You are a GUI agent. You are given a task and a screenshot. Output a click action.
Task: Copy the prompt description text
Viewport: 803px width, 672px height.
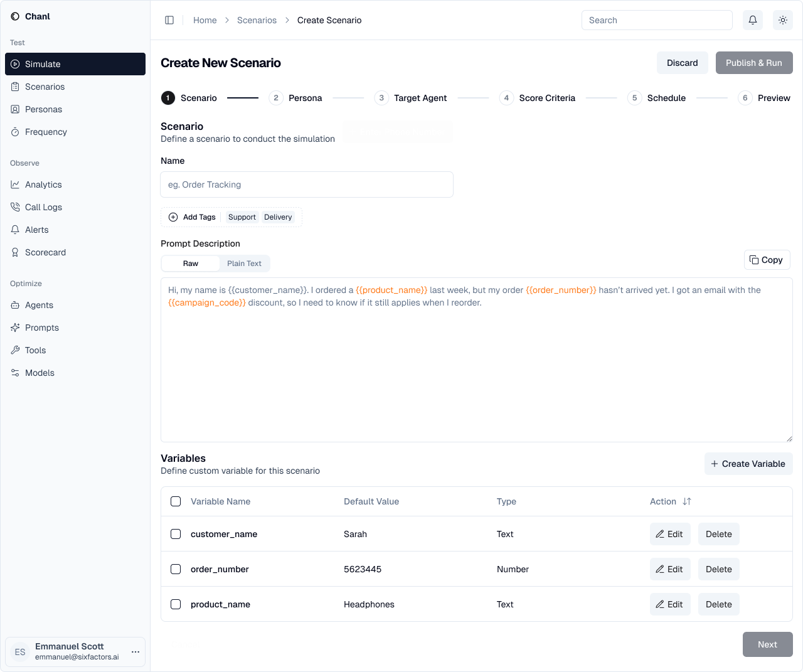(767, 259)
